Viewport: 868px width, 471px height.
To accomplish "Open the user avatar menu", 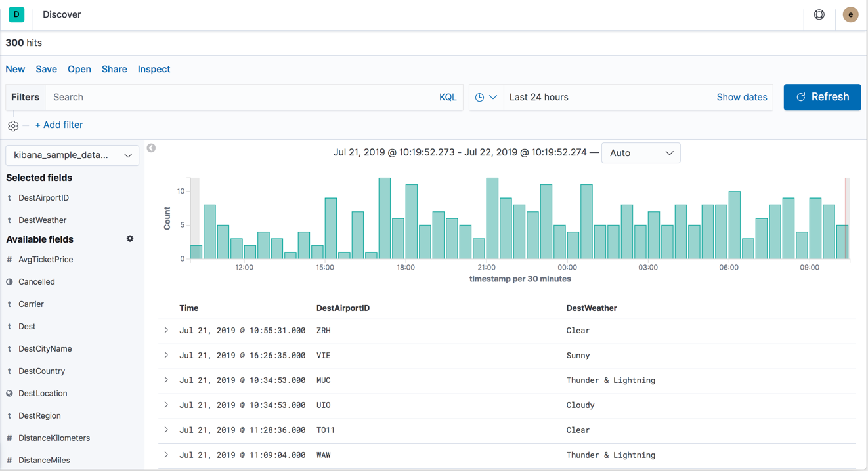I will tap(850, 14).
